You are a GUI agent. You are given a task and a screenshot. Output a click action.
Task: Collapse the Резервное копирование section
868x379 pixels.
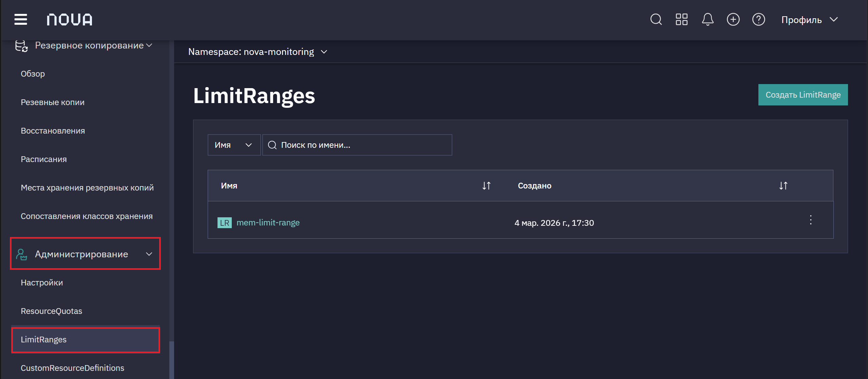149,45
